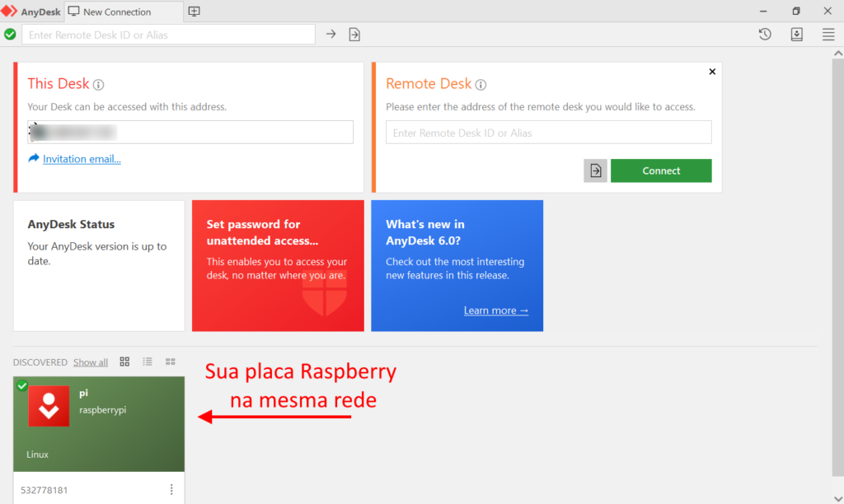Click the Remote Desk ID input field
Image resolution: width=844 pixels, height=504 pixels.
tap(548, 133)
